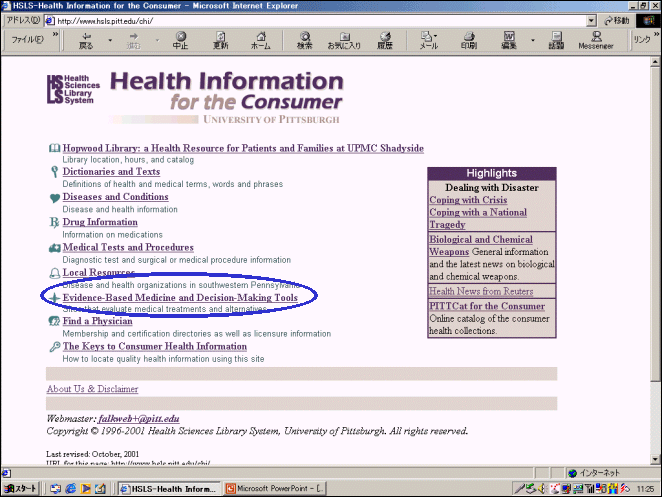The height and width of the screenshot is (497, 662).
Task: Open Favorites (お気に入り) toolbar icon
Action: pos(343,40)
